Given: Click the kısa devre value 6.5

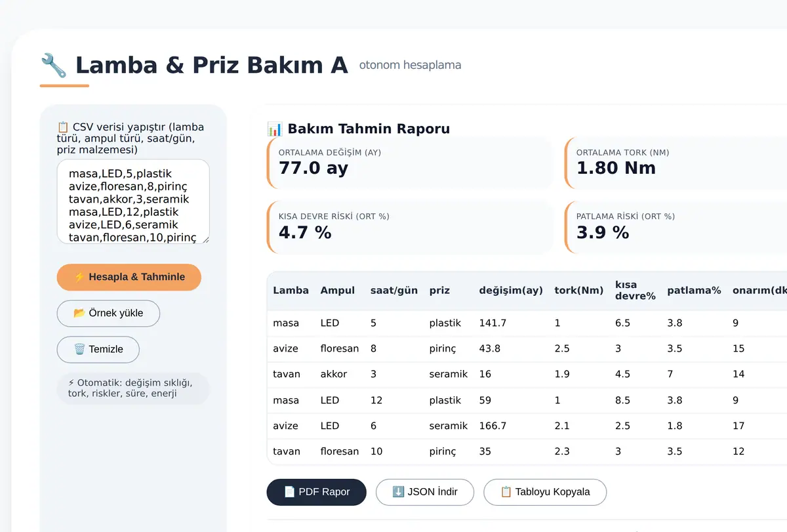Looking at the screenshot, I should (x=622, y=323).
